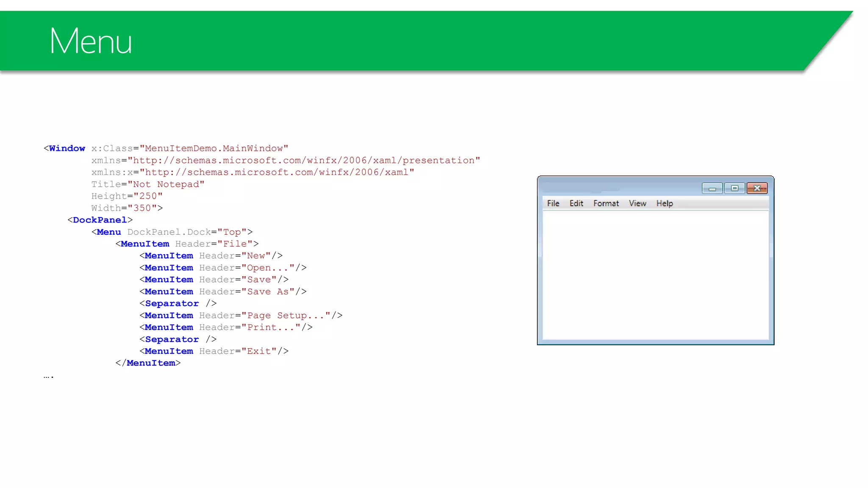Click the MenuItem Header="New" line
The image size is (868, 488).
(211, 255)
